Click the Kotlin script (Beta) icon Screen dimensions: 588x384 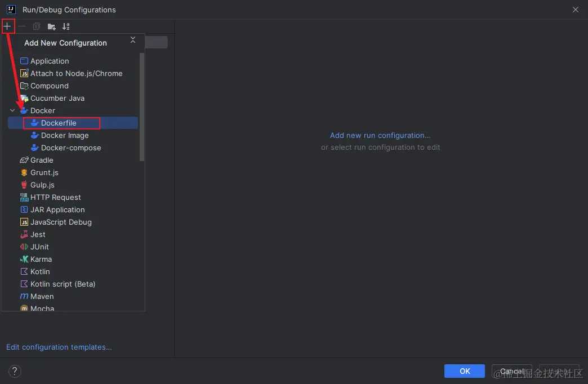tap(24, 284)
